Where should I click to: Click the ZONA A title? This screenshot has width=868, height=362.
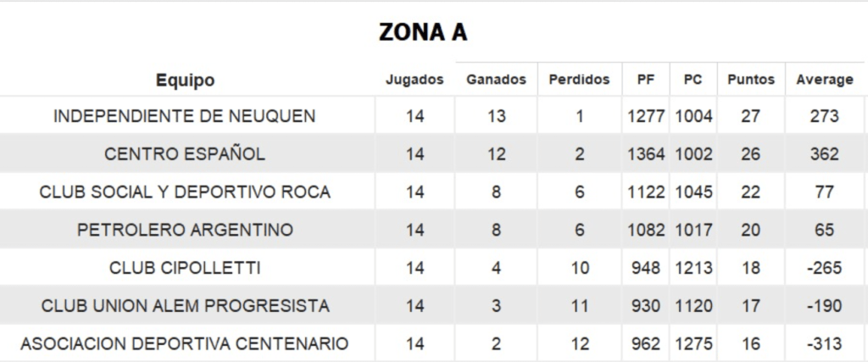(424, 33)
